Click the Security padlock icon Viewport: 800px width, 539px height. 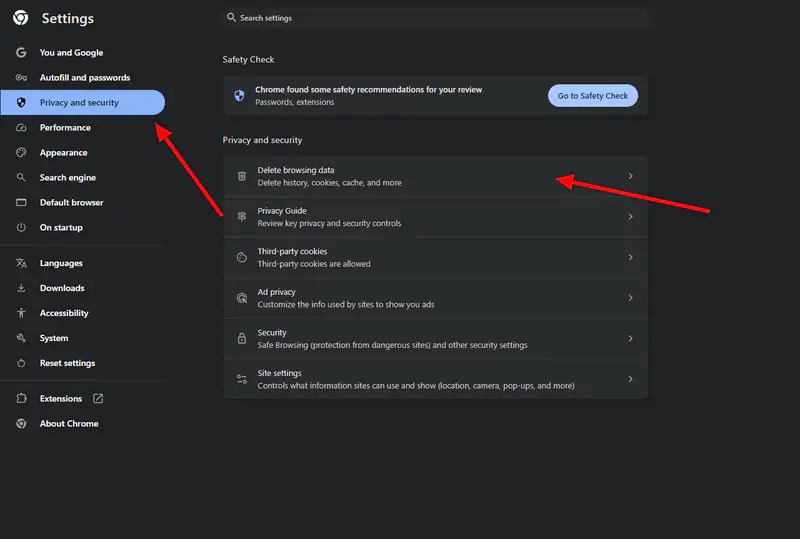pos(241,339)
